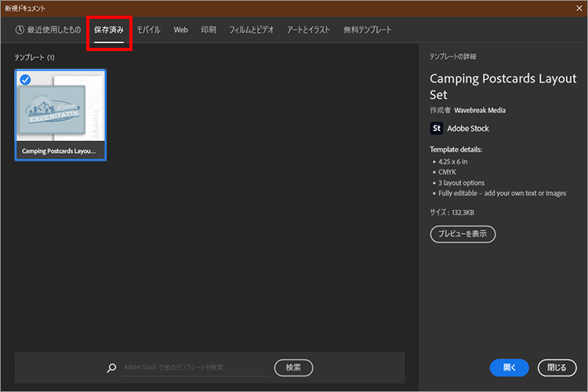Click the テンプレート (1) heading
Image resolution: width=588 pixels, height=392 pixels.
[x=34, y=57]
